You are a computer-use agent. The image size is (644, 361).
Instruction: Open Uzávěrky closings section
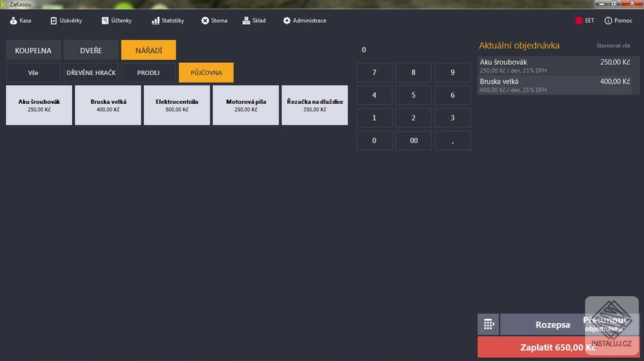point(66,21)
